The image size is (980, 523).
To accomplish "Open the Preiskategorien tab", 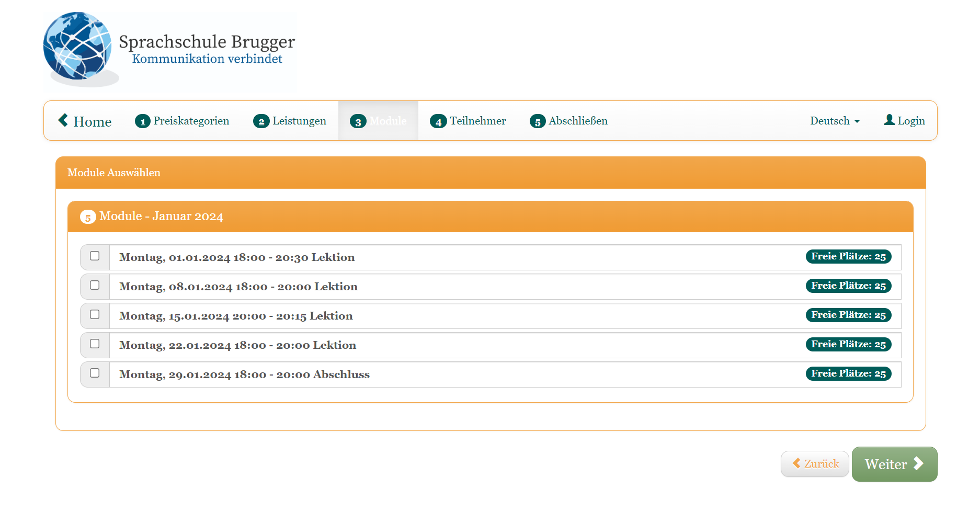I will [x=191, y=121].
